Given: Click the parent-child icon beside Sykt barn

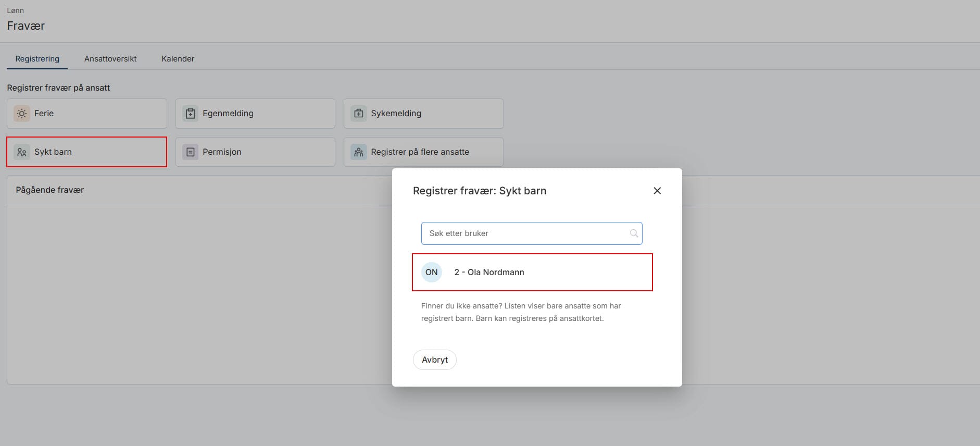Looking at the screenshot, I should (22, 152).
